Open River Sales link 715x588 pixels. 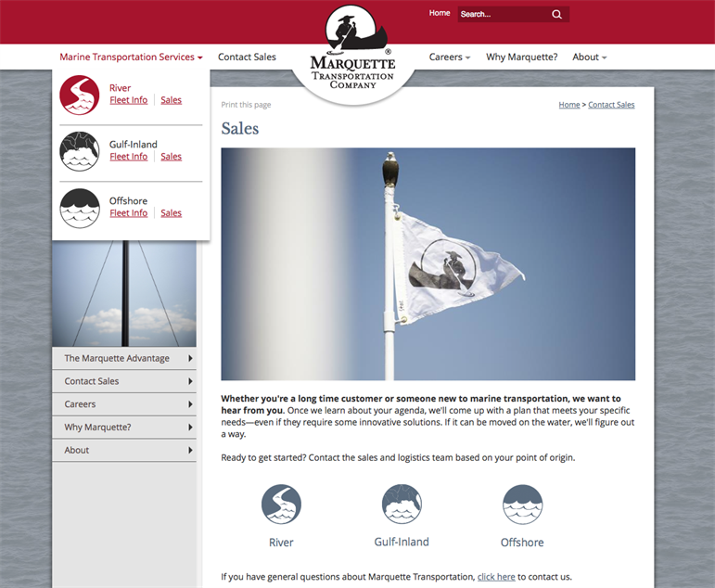[x=171, y=100]
